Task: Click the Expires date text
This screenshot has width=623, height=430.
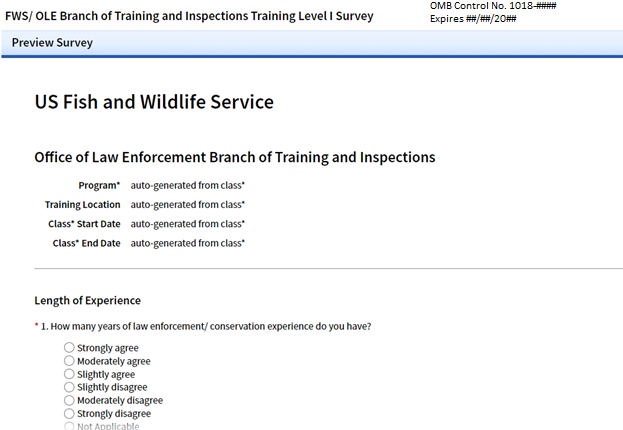Action: (473, 19)
